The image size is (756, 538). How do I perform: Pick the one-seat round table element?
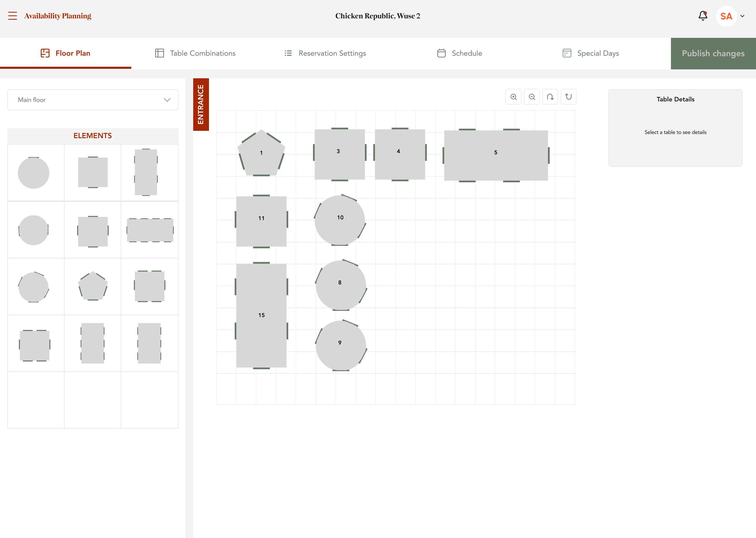click(x=33, y=173)
